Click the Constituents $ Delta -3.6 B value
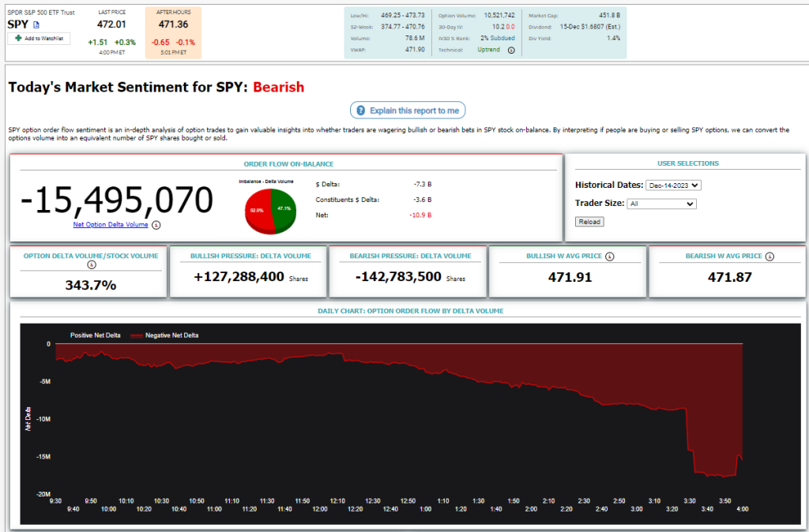The height and width of the screenshot is (532, 809). (x=423, y=200)
